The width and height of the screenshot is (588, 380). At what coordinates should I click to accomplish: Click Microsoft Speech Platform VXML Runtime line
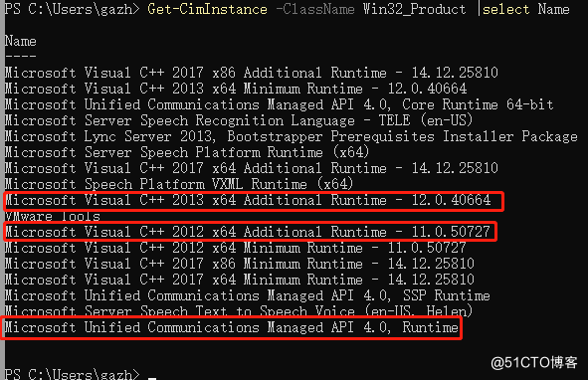179,184
